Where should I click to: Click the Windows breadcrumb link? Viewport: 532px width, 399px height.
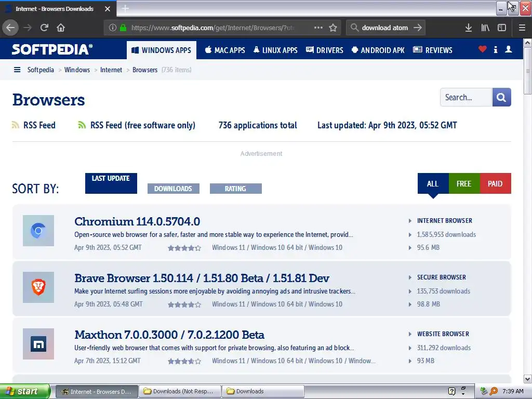click(77, 70)
